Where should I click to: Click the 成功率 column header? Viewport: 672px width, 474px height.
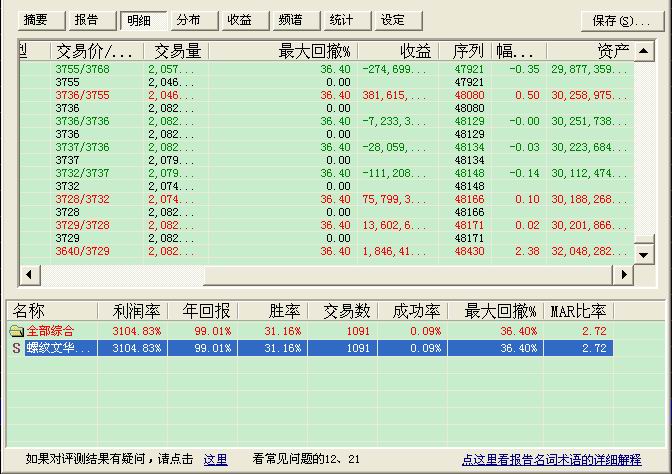413,311
